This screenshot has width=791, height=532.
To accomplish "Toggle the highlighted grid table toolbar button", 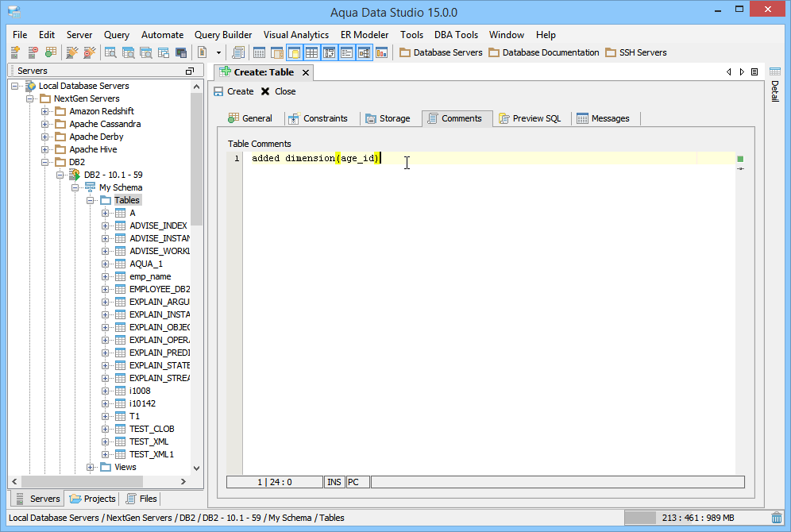I will tap(312, 52).
